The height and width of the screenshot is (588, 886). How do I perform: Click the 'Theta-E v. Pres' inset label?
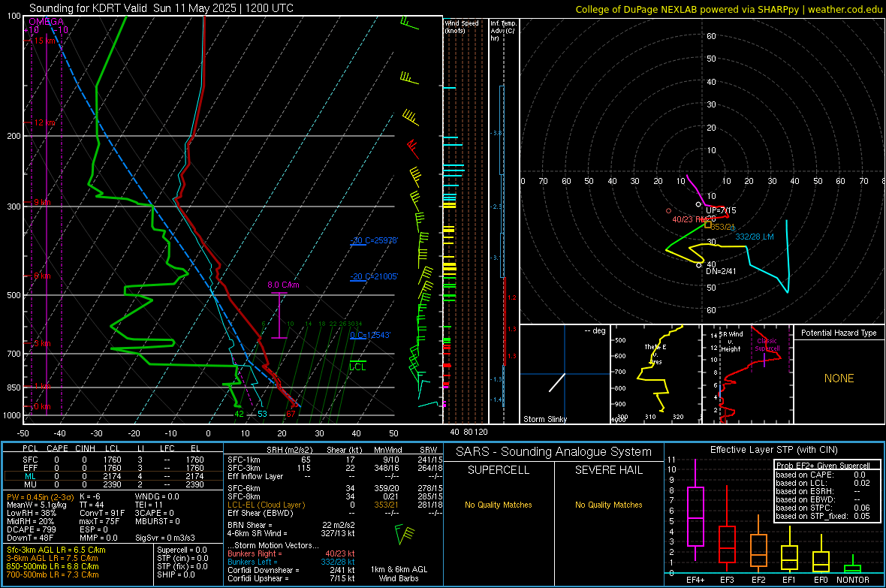coord(655,354)
